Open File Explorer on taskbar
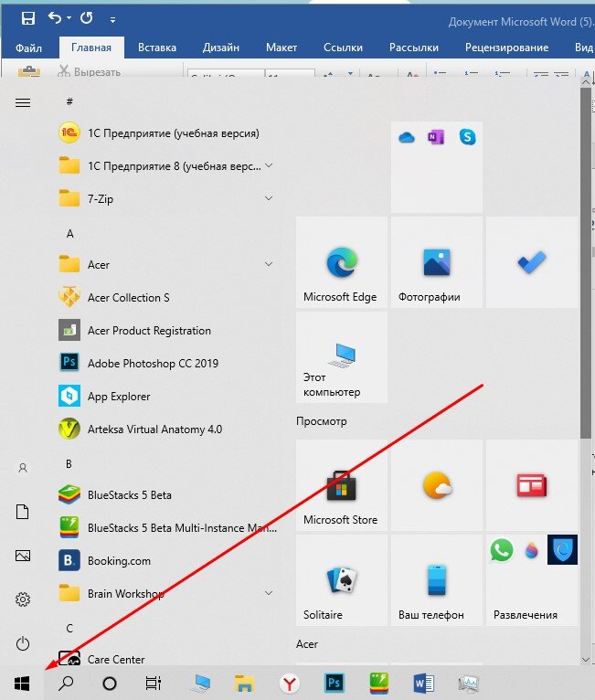Viewport: 595px width, 700px height. point(245,684)
